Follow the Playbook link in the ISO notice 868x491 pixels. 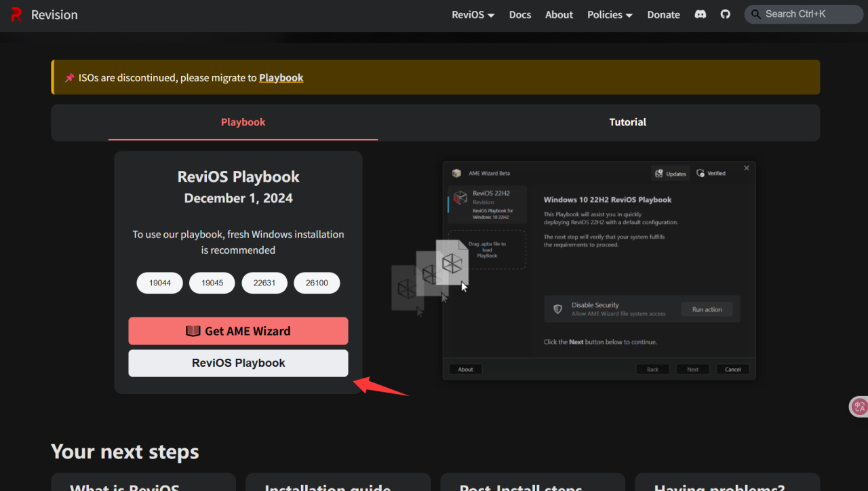coord(281,77)
